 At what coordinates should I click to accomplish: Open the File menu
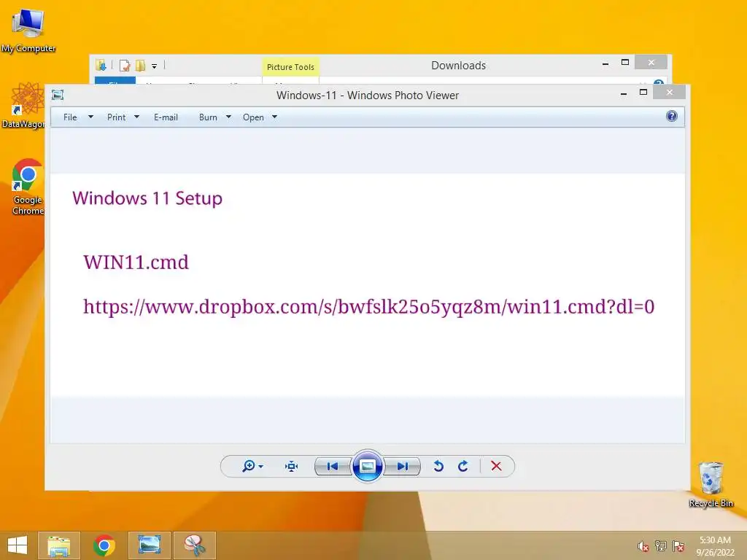(70, 117)
